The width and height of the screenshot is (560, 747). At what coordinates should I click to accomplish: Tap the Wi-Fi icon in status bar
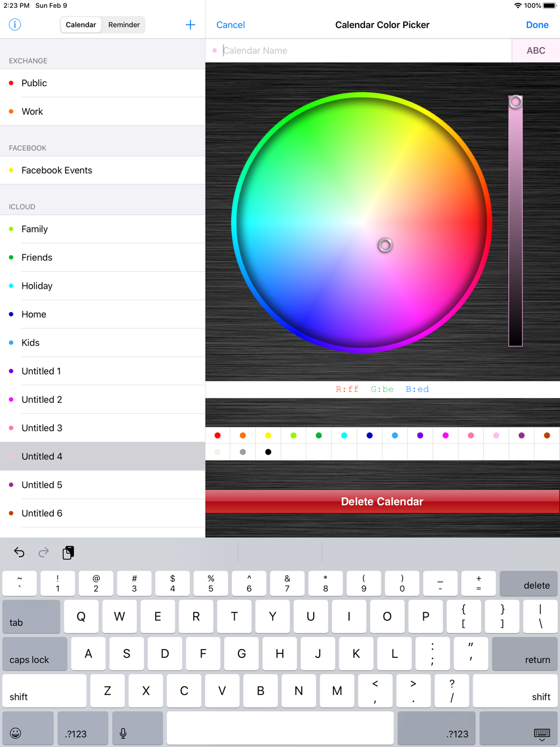point(518,6)
